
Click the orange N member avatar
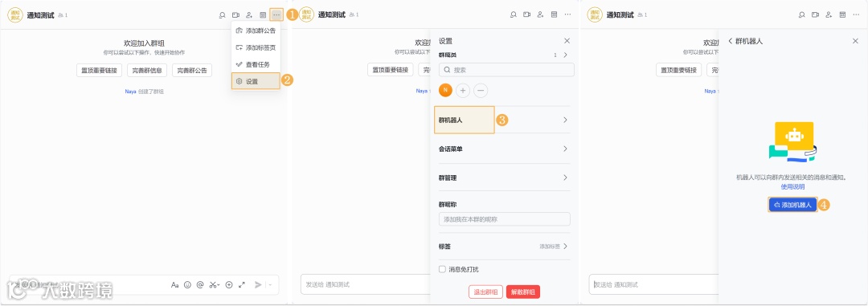click(445, 90)
